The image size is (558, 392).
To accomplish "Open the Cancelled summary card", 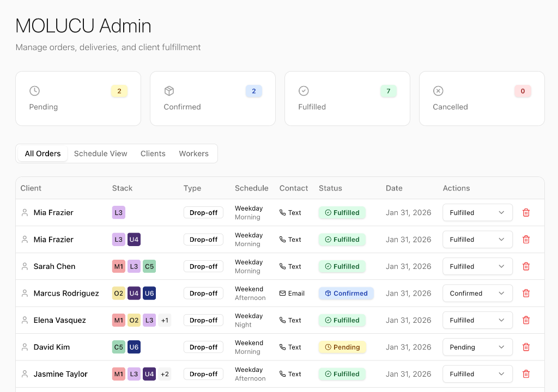I will coord(482,99).
